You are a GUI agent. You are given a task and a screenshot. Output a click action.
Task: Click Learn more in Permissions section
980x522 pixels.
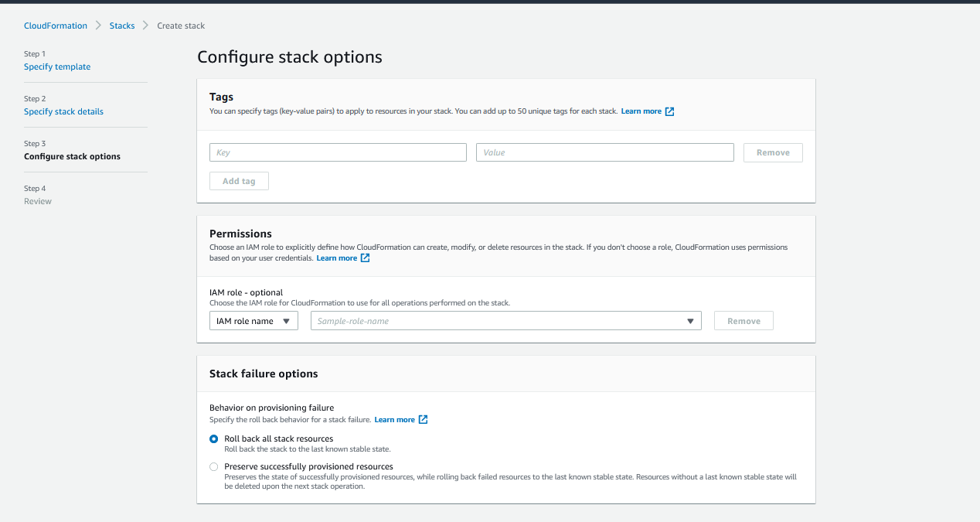click(x=337, y=258)
